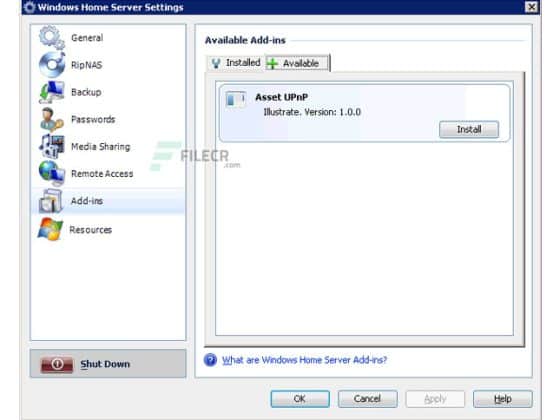The image size is (560, 420).
Task: Select the Add-ins section label
Action: pos(87,201)
